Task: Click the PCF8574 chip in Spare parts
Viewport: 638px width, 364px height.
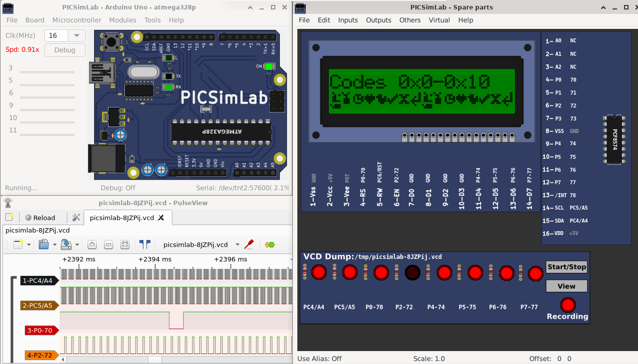Action: click(x=614, y=139)
